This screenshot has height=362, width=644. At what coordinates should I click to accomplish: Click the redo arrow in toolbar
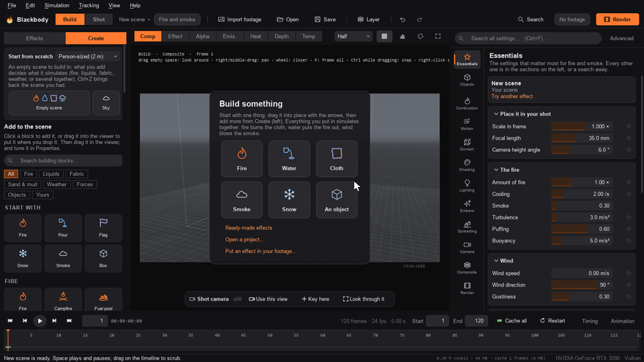pos(419,19)
